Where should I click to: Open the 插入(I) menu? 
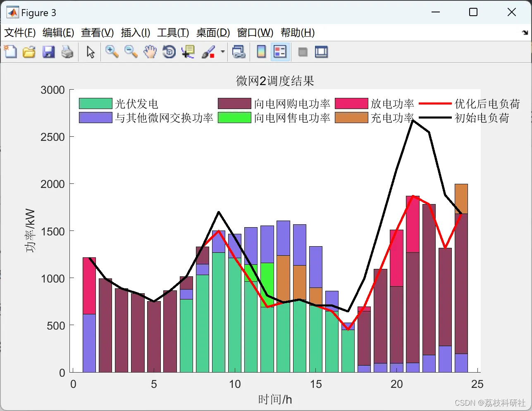pyautogui.click(x=136, y=33)
